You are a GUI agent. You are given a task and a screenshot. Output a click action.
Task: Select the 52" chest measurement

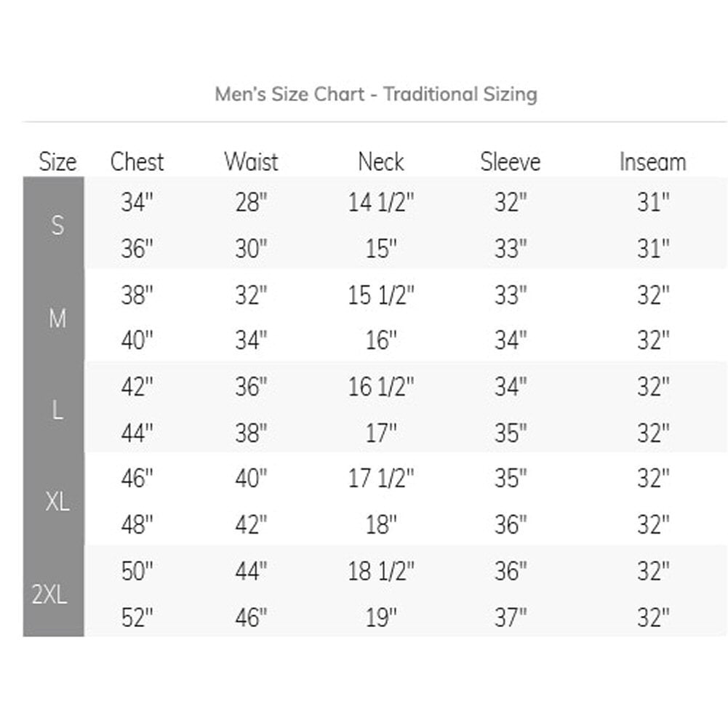pos(137,618)
